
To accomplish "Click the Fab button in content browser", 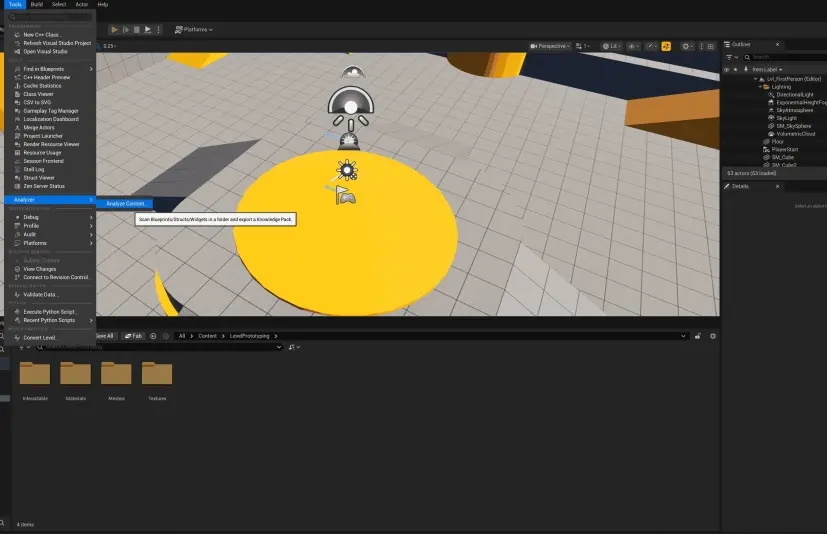I will coord(133,336).
